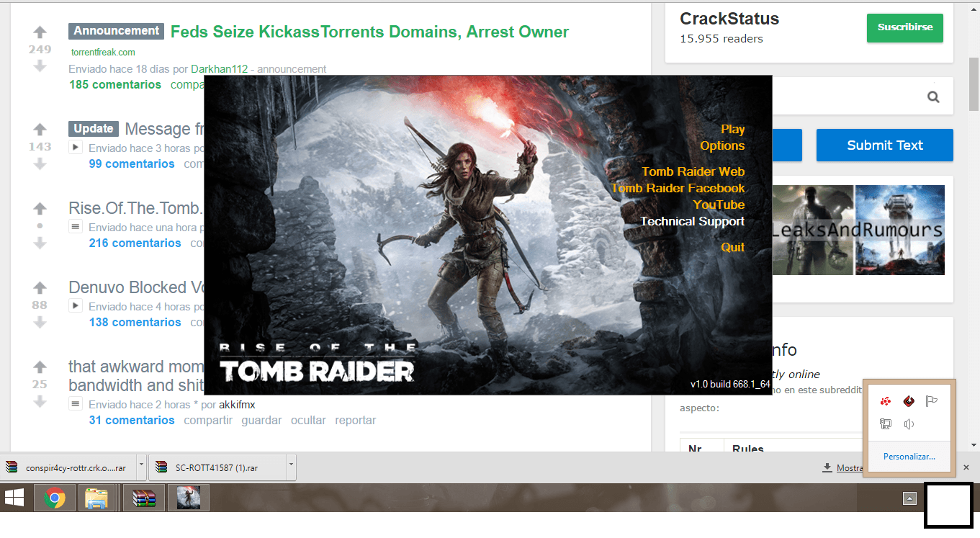Expand the Message update post preview
980x538 pixels.
click(x=75, y=148)
